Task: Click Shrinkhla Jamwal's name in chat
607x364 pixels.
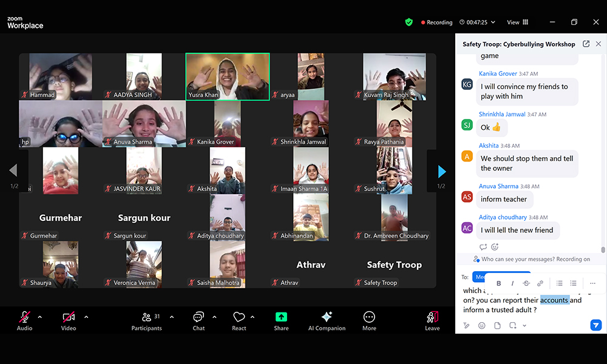Action: (x=502, y=114)
